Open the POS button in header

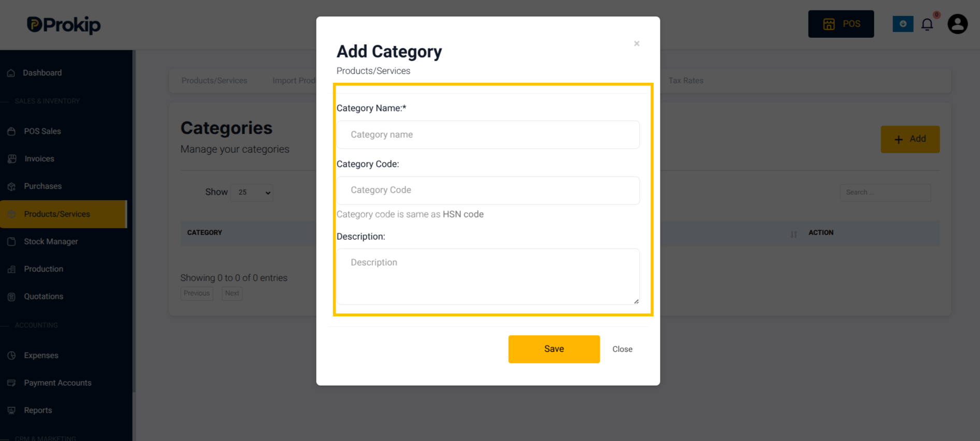click(841, 24)
